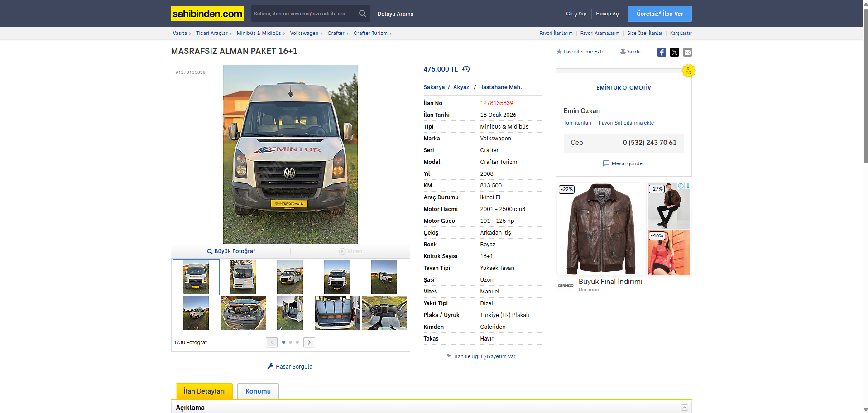Share listing by email icon
Viewport: 868px width, 413px height.
tap(687, 52)
